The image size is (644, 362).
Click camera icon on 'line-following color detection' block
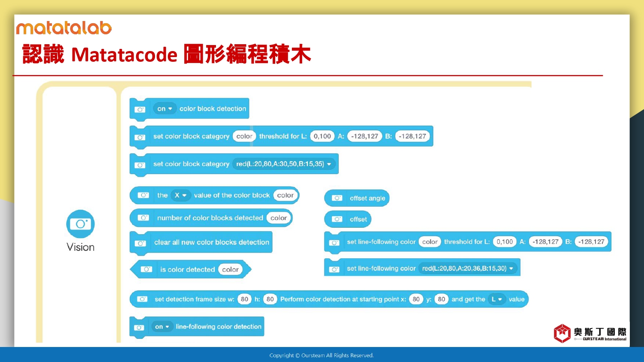[x=139, y=327]
